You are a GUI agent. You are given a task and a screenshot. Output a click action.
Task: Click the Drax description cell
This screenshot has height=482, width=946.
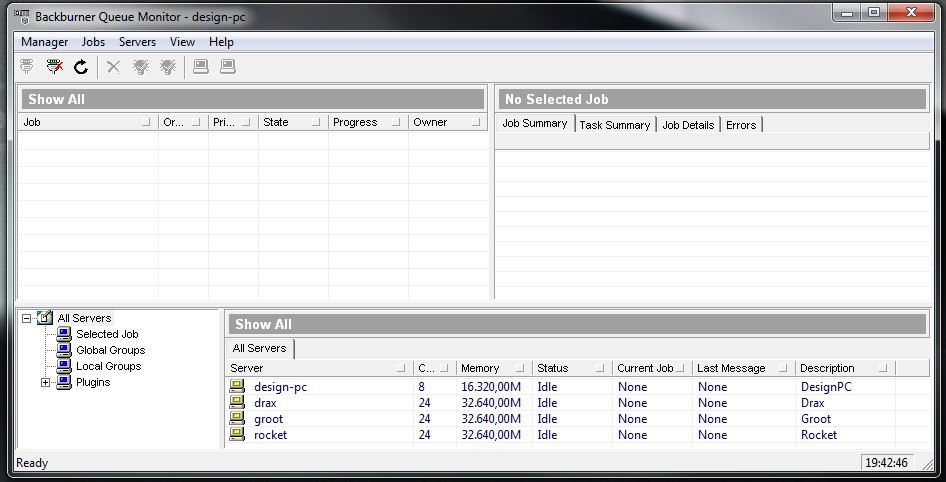(813, 403)
